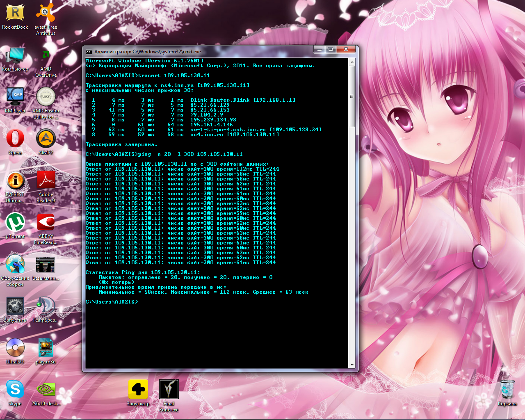Click 'Dlink-Router.Dlink [192.168.1.1]' hop
This screenshot has height=420, width=525.
(243, 100)
